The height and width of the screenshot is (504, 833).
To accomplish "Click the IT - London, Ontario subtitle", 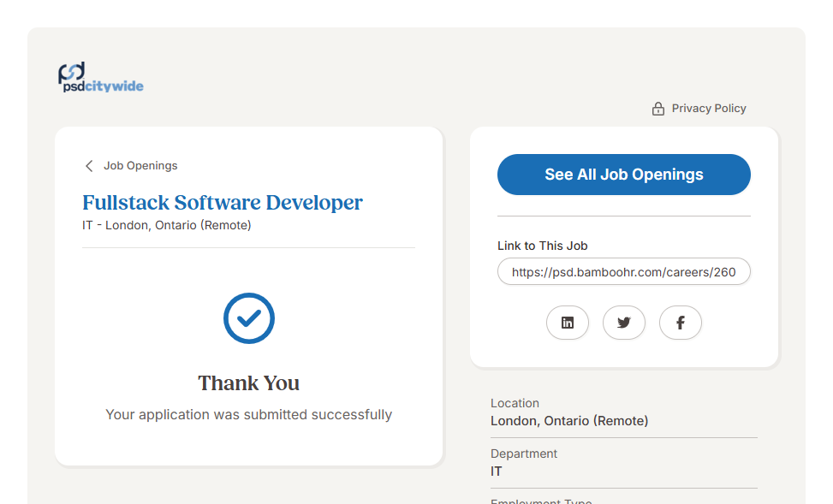I will pos(167,226).
